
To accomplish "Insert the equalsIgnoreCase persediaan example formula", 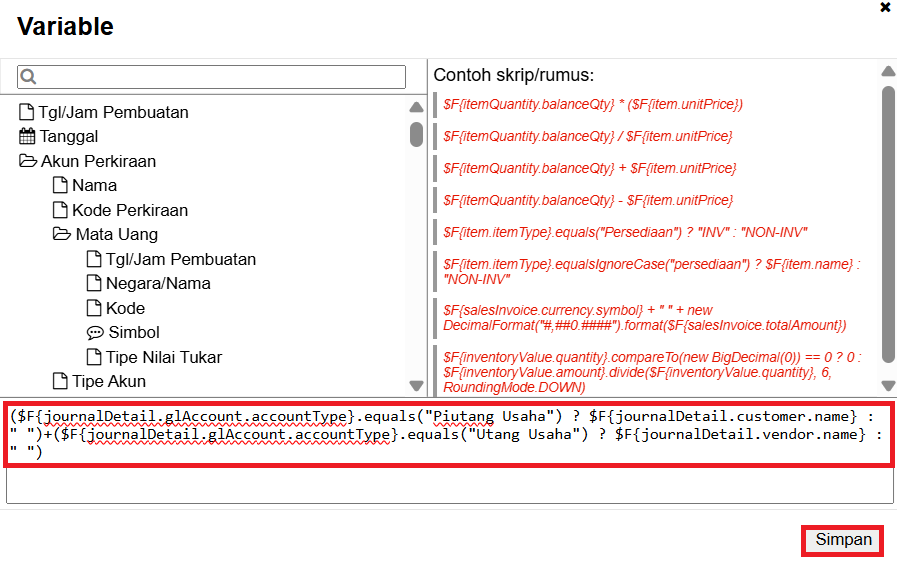I will coord(651,272).
